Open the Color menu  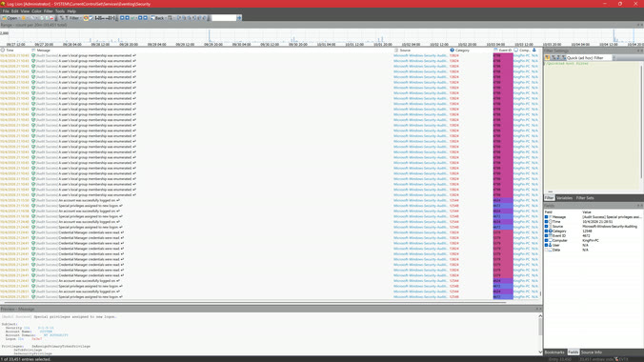[36, 11]
